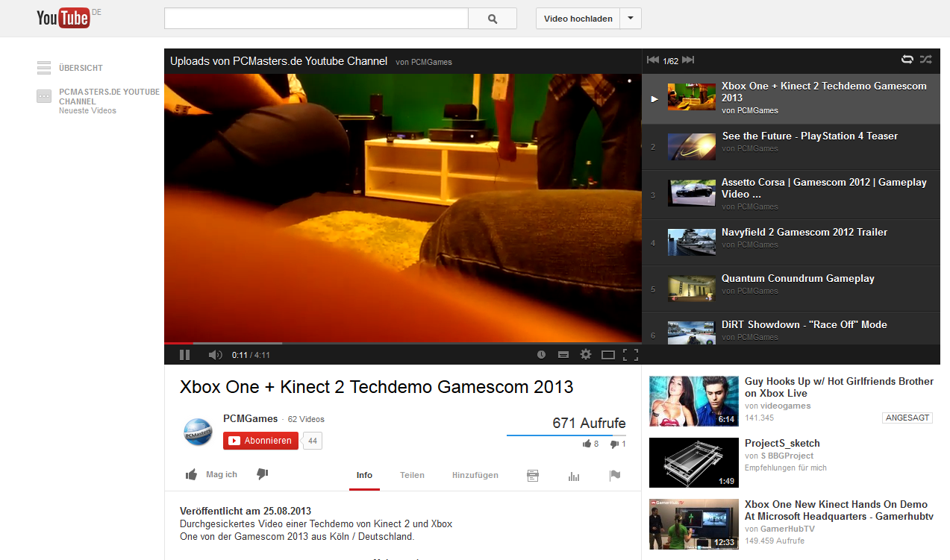Click the magnifying glass search button
The height and width of the screenshot is (560, 950).
[493, 19]
